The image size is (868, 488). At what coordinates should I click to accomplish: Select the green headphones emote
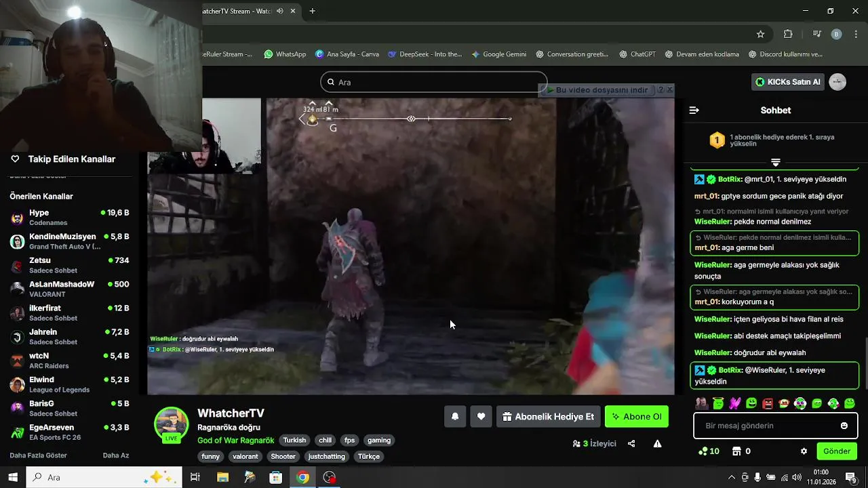tap(800, 403)
